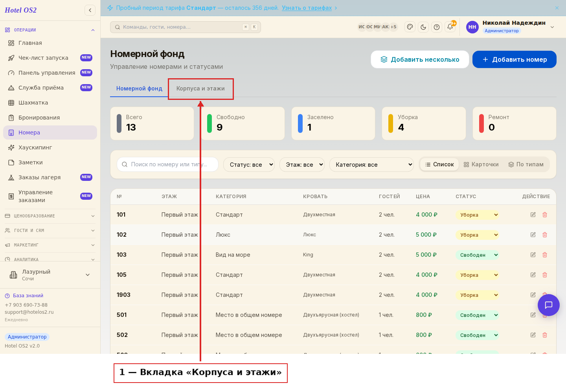Screen dimensions: 566x392
Task: Delete room 105 with trash icon
Action: [x=545, y=275]
